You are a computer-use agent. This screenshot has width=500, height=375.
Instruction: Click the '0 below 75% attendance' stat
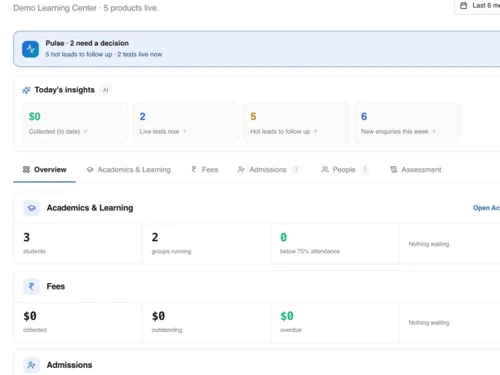tap(335, 244)
